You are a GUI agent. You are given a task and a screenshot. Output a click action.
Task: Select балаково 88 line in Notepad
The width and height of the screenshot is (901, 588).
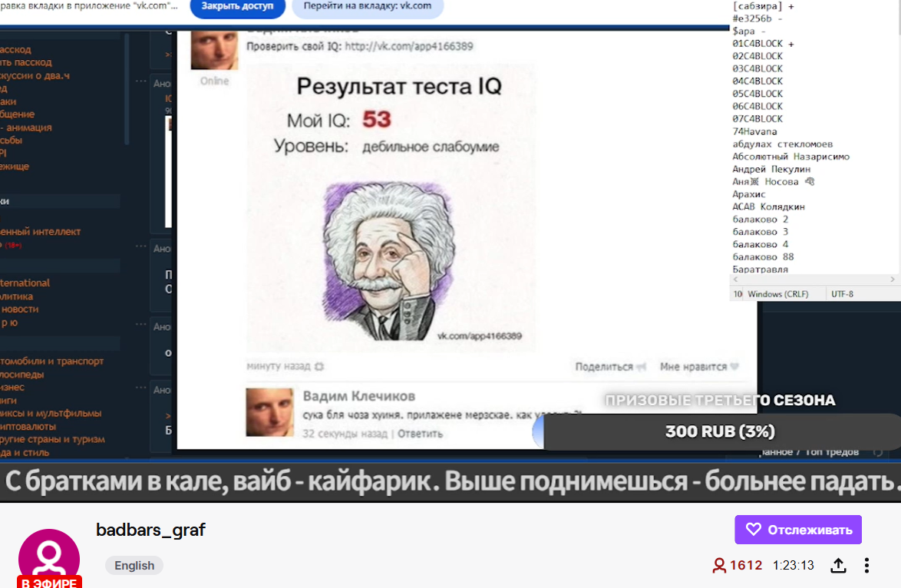click(763, 257)
